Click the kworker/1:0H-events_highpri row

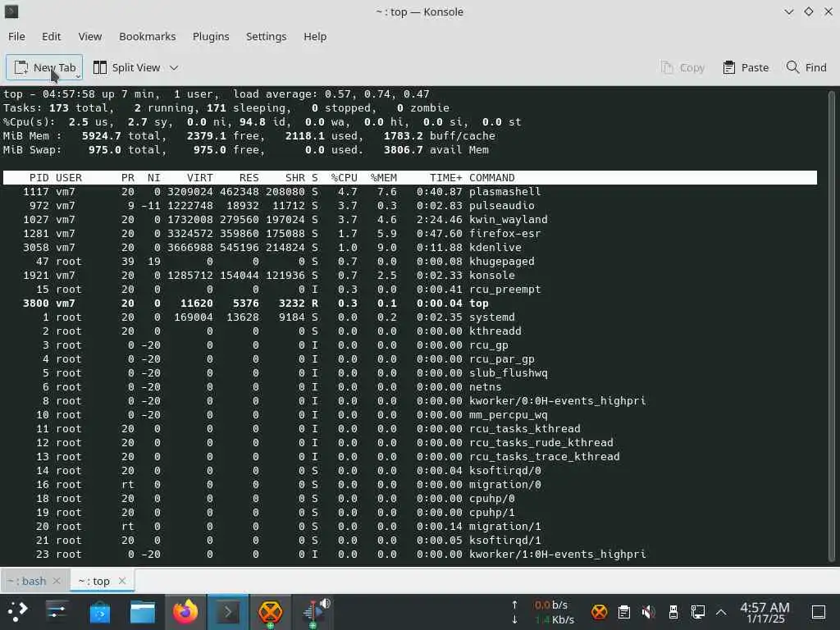[410, 554]
